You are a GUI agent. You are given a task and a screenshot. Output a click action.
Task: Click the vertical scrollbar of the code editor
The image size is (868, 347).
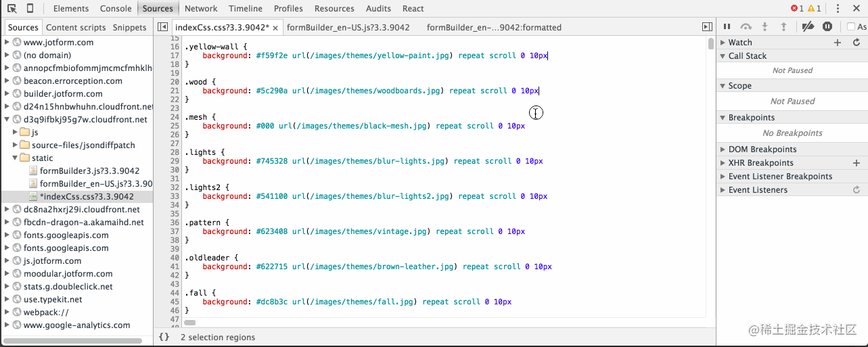[x=710, y=44]
